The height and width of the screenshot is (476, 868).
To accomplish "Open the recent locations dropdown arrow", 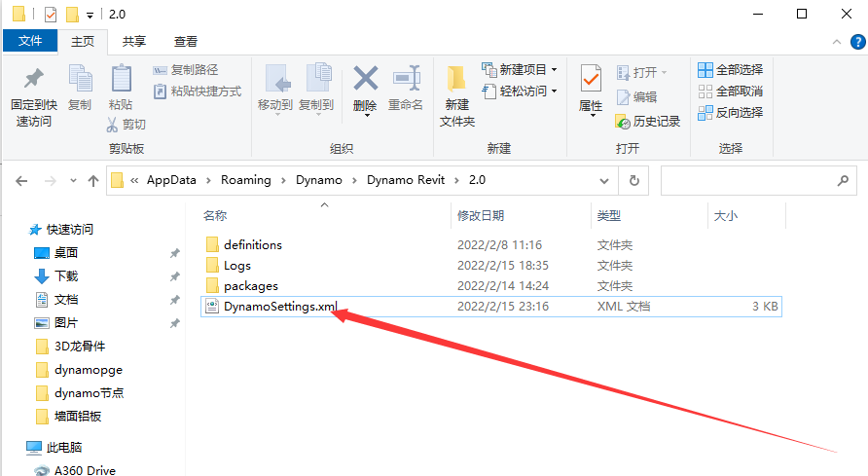I will tap(73, 181).
